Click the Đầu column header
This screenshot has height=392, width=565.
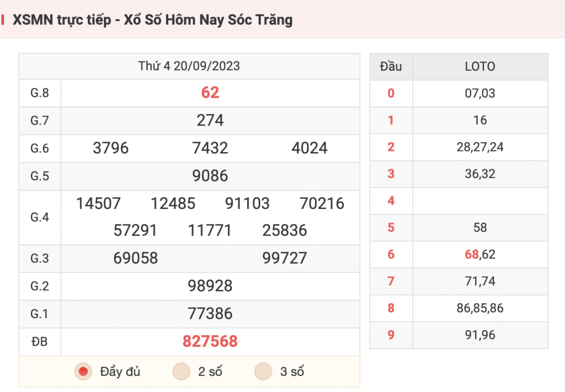coord(391,67)
